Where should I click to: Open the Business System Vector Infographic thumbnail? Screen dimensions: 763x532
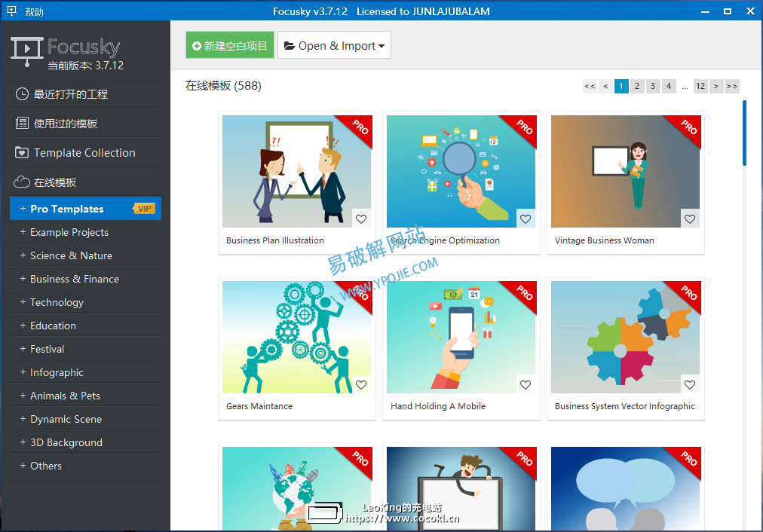click(x=626, y=337)
